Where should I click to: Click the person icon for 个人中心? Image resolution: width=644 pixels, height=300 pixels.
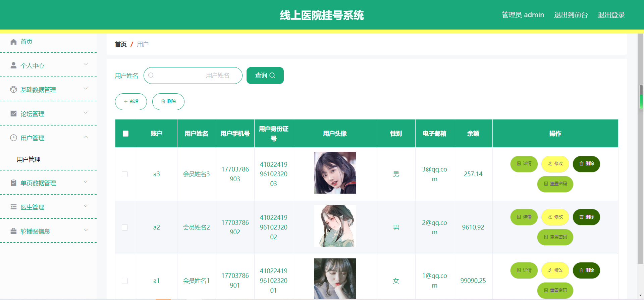coord(13,65)
